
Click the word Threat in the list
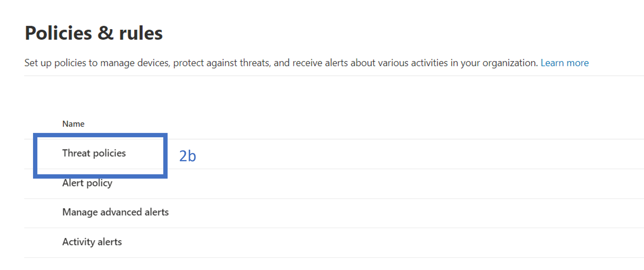coord(76,153)
